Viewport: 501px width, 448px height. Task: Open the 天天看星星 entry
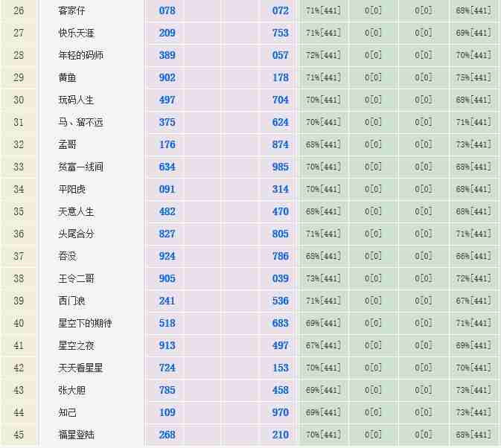point(81,368)
